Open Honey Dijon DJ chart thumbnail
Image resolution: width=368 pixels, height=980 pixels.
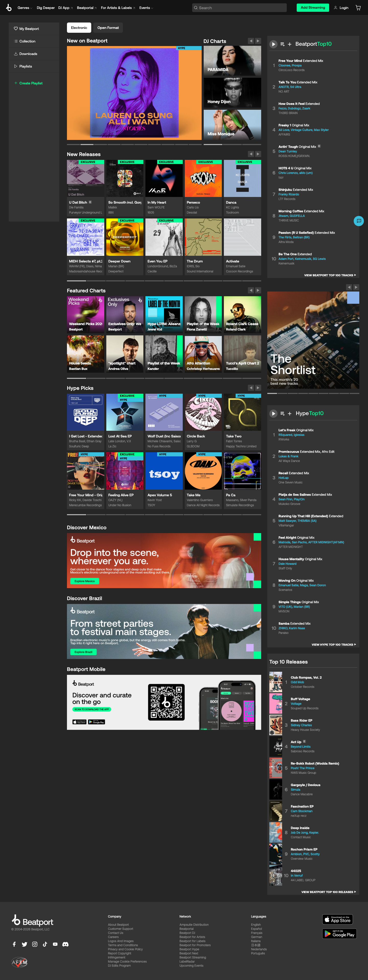pos(232,93)
